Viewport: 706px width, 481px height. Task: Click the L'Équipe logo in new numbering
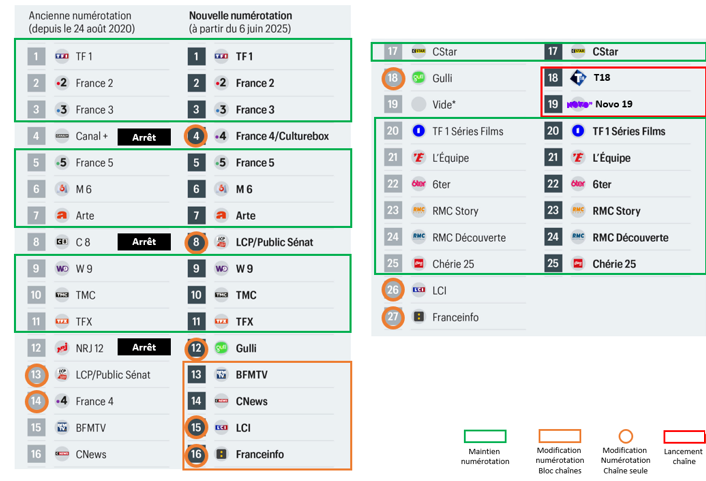(579, 158)
